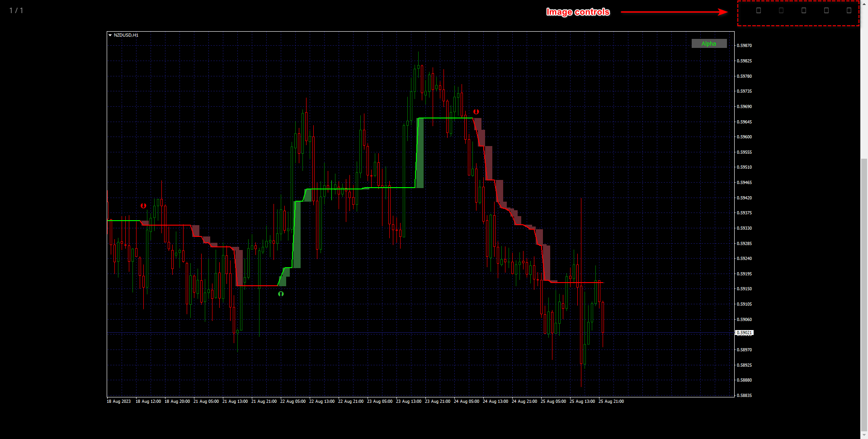This screenshot has height=439, width=868.
Task: Click the "24 Aug 13:00" time axis label
Action: 495,401
